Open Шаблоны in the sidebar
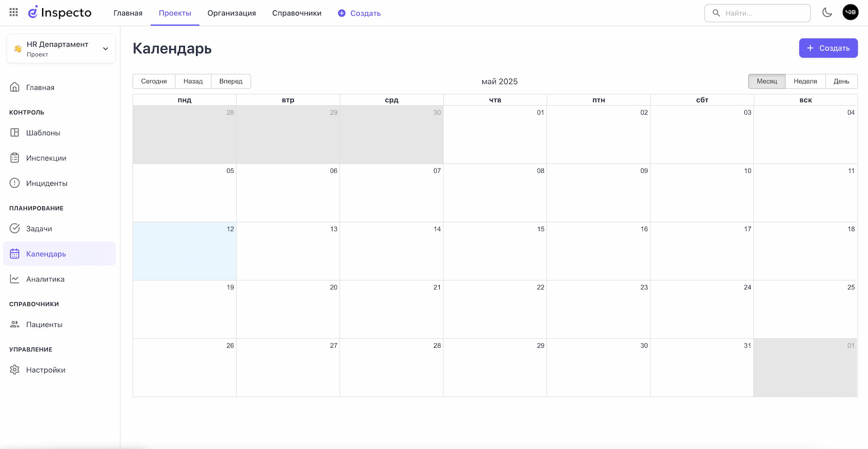This screenshot has width=868, height=449. 43,133
